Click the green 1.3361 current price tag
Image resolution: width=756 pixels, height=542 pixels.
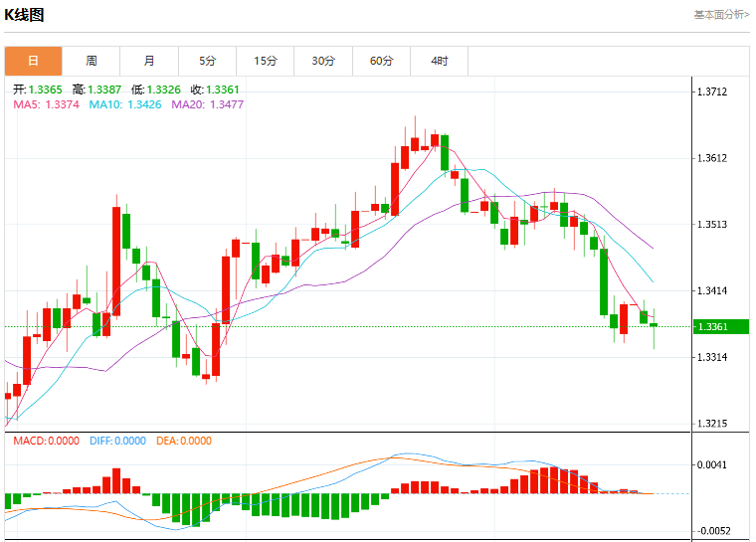(721, 326)
